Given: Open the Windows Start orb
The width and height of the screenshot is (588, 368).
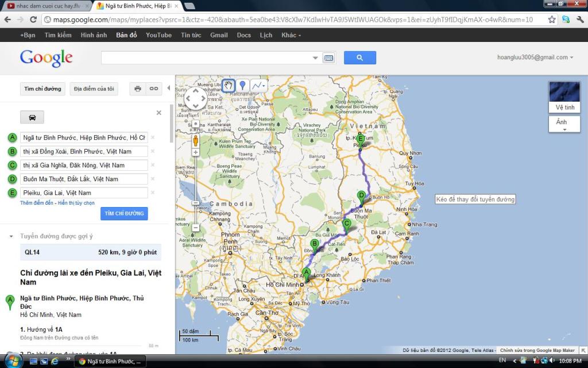Looking at the screenshot, I should click(x=13, y=361).
